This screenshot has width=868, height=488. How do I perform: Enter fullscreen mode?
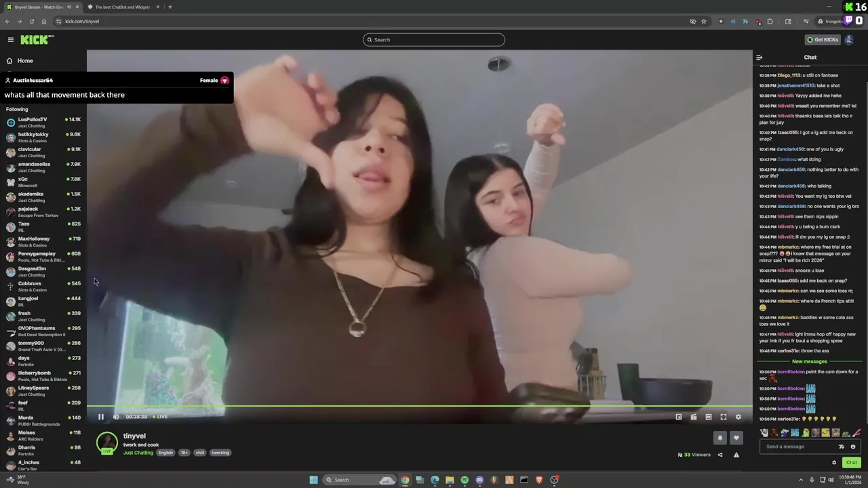724,417
